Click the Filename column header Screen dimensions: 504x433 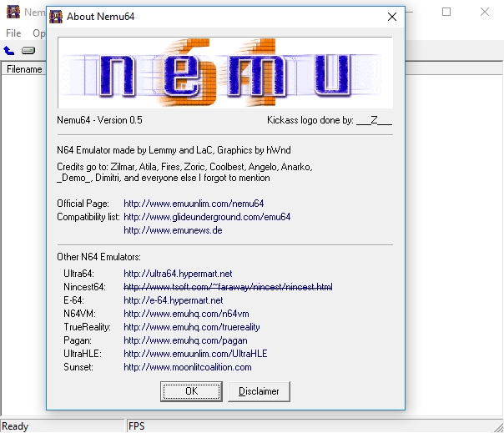[24, 69]
